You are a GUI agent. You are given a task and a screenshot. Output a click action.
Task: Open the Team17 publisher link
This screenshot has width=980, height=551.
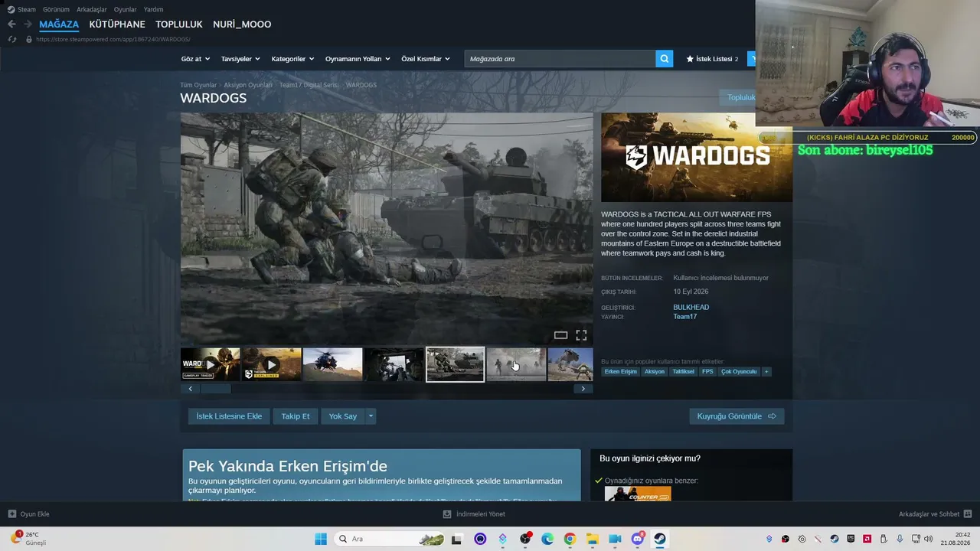pos(685,317)
